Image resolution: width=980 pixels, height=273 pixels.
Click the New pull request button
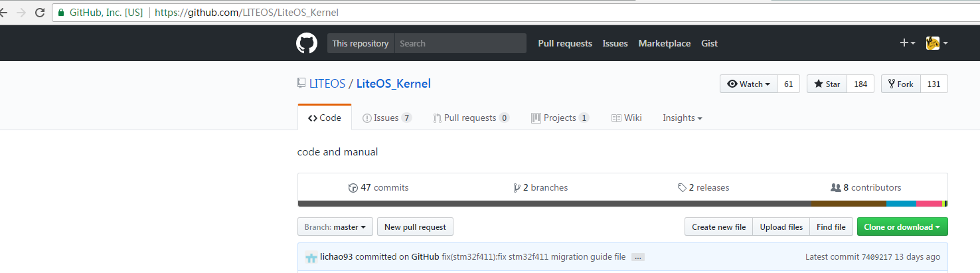tap(415, 227)
